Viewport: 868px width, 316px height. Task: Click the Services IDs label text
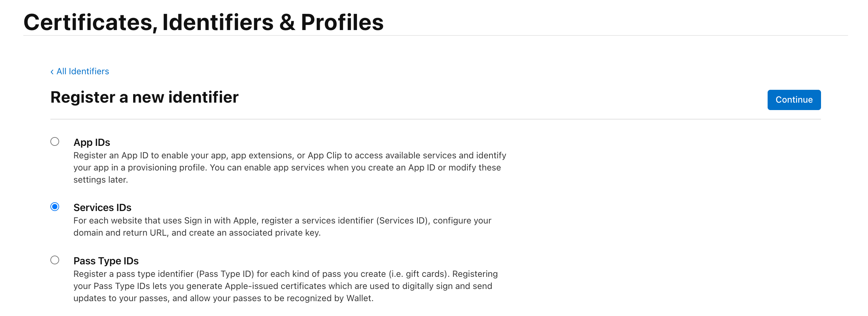pyautogui.click(x=102, y=208)
